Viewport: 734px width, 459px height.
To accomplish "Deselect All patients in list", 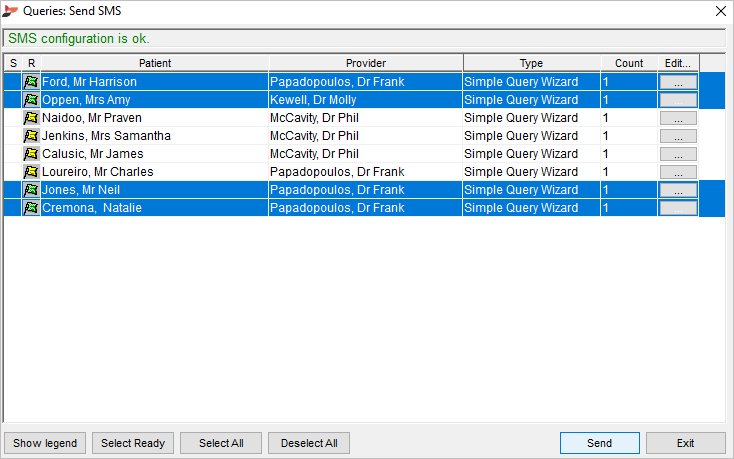I will tap(309, 443).
